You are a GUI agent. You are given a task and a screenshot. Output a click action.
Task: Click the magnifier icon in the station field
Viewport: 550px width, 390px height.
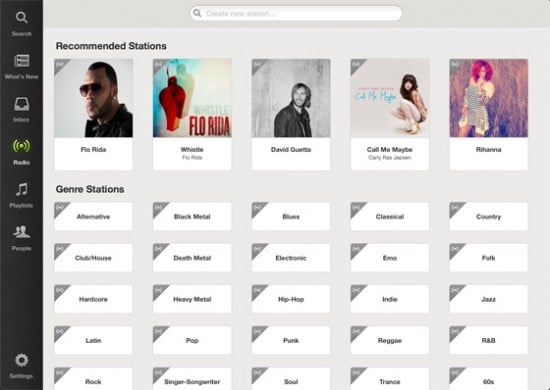(197, 13)
